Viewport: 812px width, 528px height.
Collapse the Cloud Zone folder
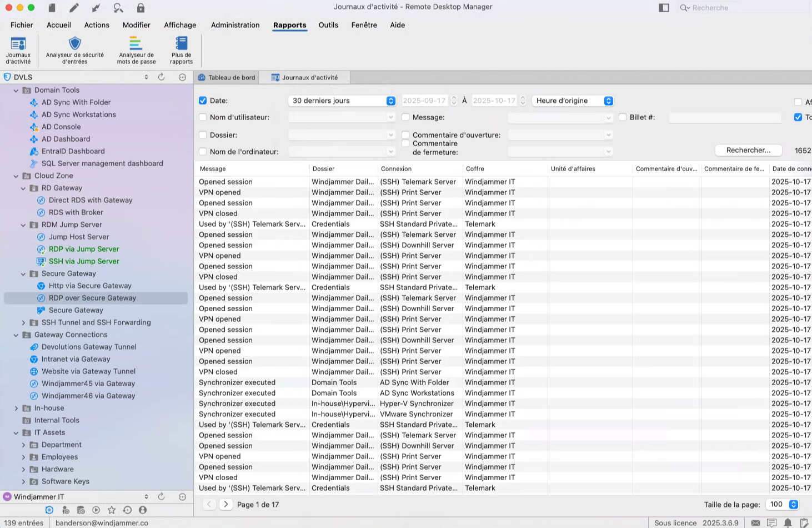[x=16, y=176]
